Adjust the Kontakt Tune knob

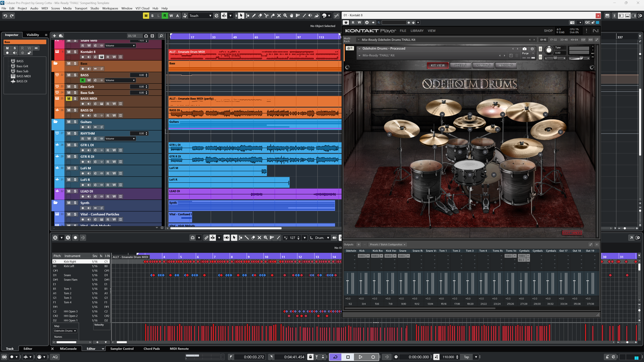click(549, 50)
